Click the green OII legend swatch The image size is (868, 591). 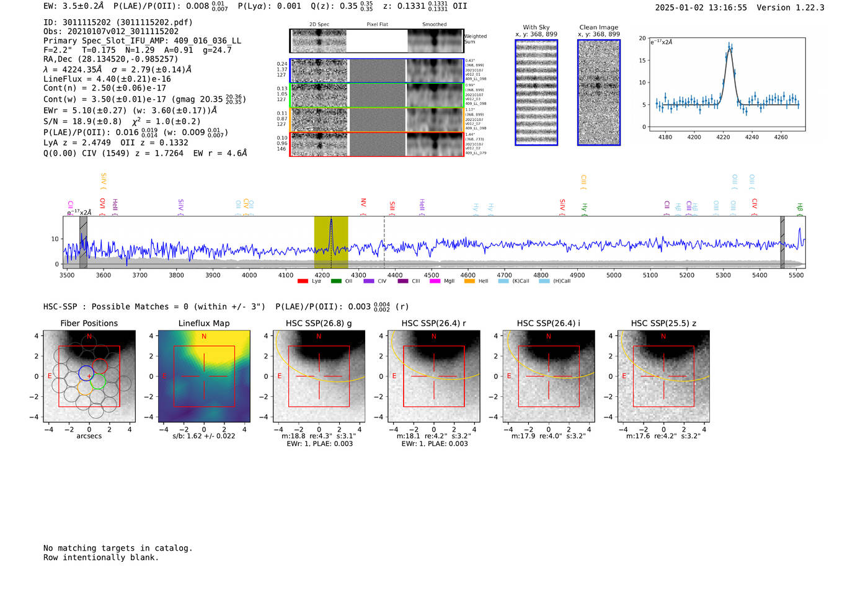(336, 281)
